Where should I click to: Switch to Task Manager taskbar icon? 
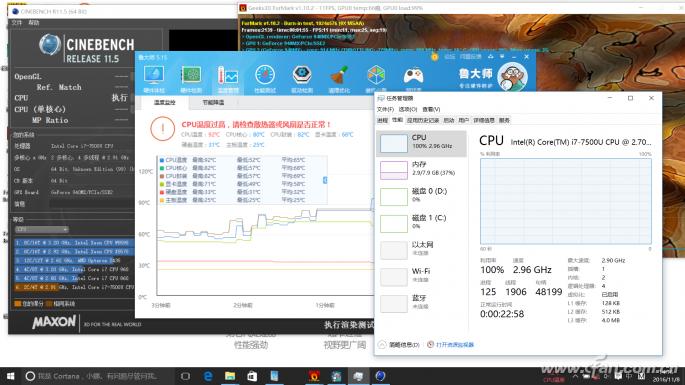(358, 376)
